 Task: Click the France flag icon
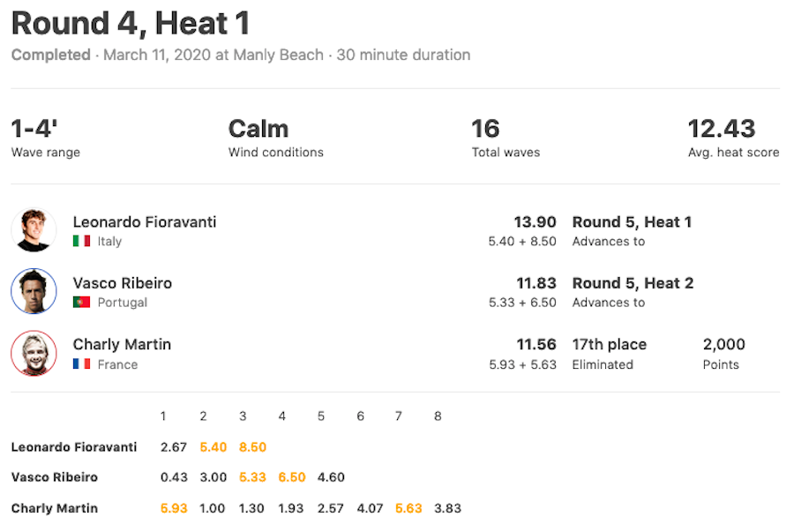tap(81, 364)
